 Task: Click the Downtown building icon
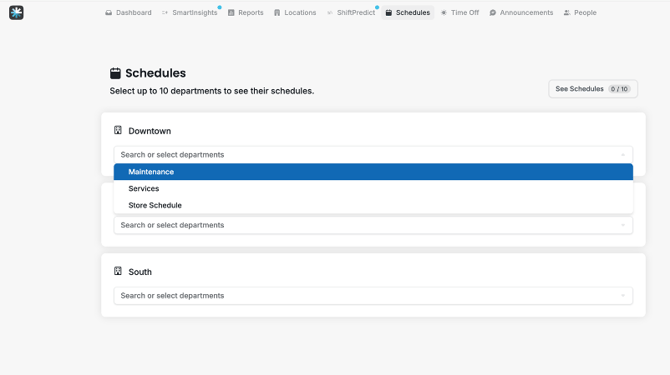118,130
